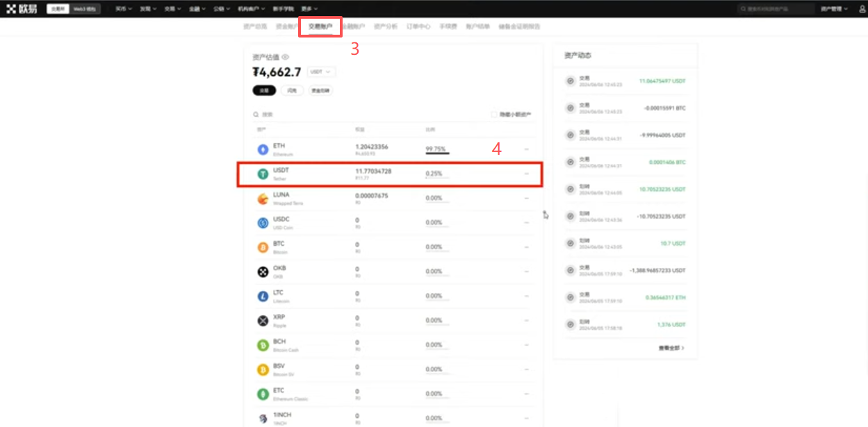
Task: Click status icon beside 0.0001406 BTC entry
Action: (x=571, y=162)
